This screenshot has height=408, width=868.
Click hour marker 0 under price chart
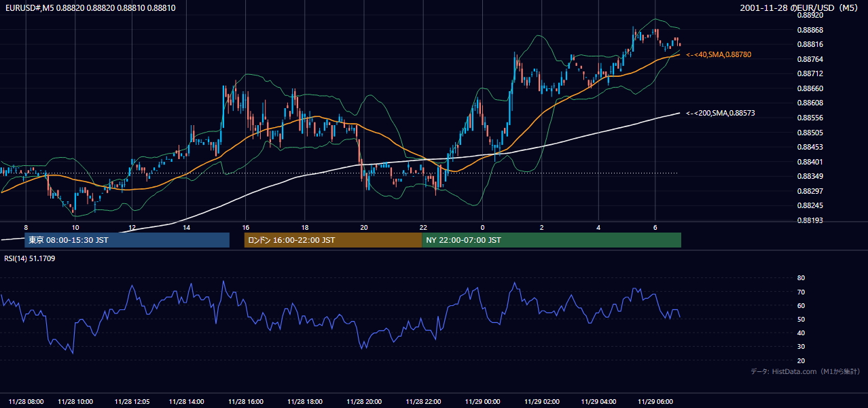click(x=482, y=227)
